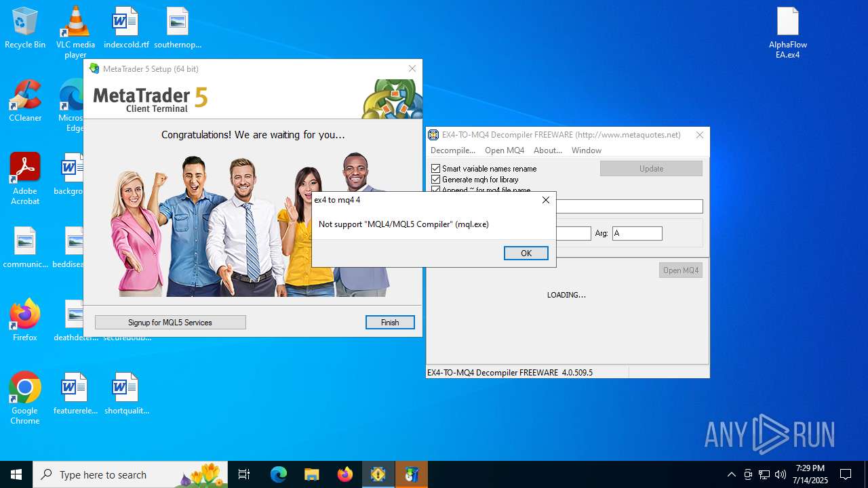
Task: Open the Window menu in decompiler
Action: 587,150
